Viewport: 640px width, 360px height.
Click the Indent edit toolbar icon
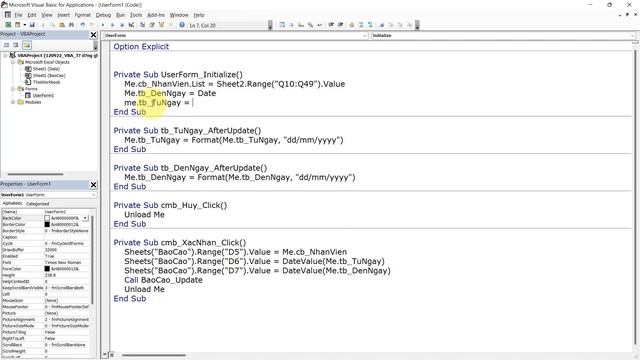pyautogui.click(x=331, y=25)
